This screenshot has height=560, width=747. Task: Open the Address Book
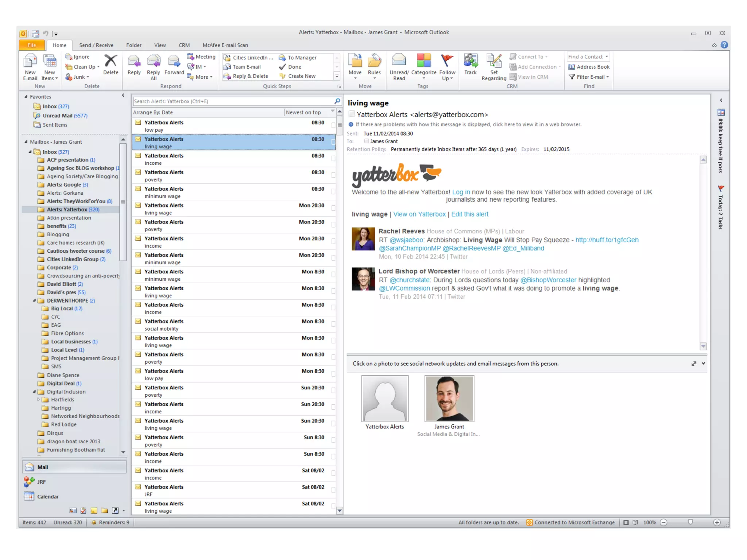(589, 67)
